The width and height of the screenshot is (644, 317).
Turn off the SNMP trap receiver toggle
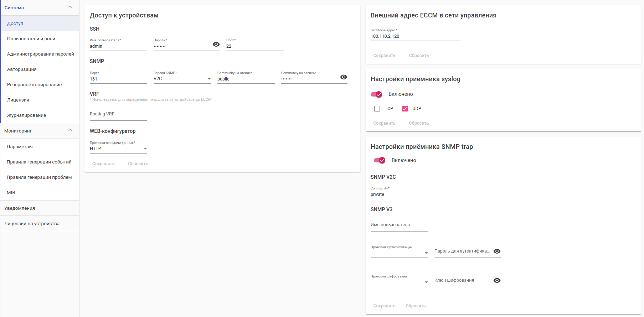click(x=380, y=161)
